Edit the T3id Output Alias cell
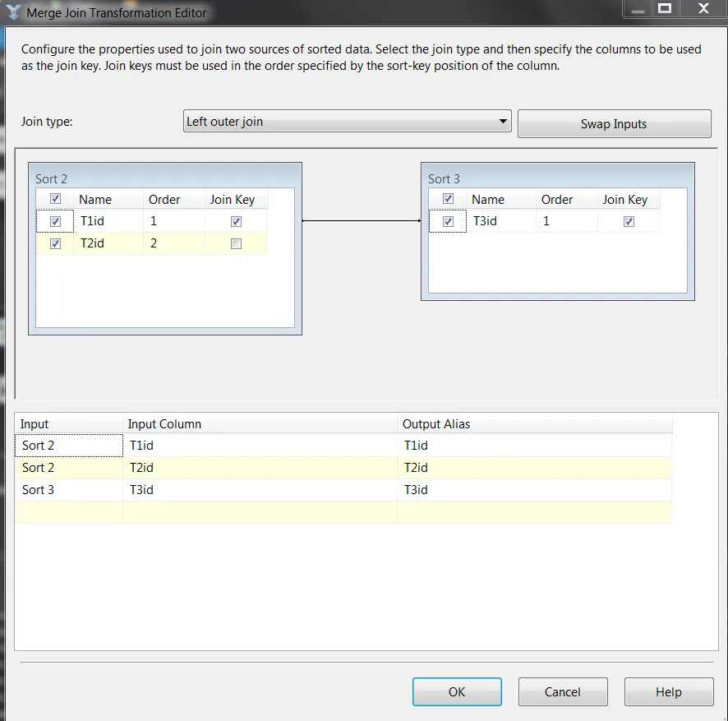Image resolution: width=728 pixels, height=721 pixels. click(x=534, y=490)
